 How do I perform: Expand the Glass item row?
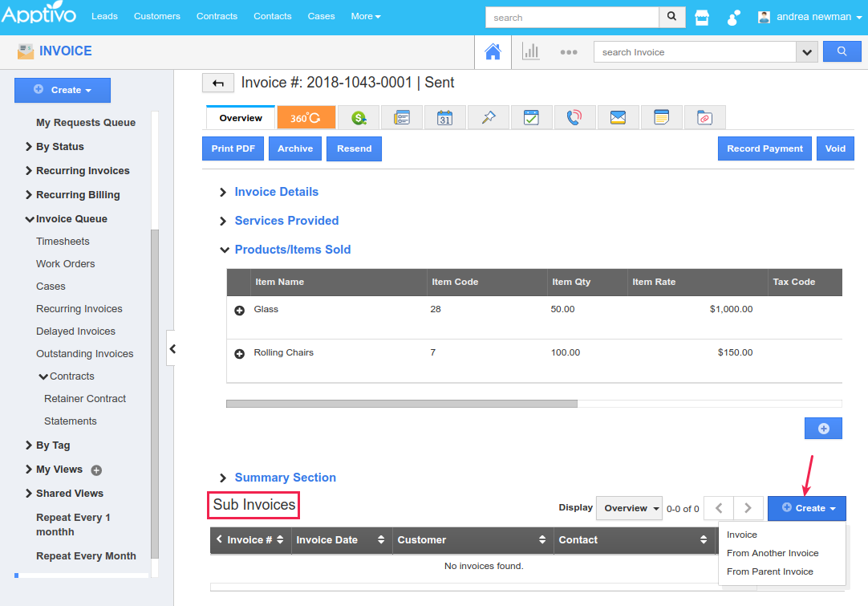pos(239,311)
